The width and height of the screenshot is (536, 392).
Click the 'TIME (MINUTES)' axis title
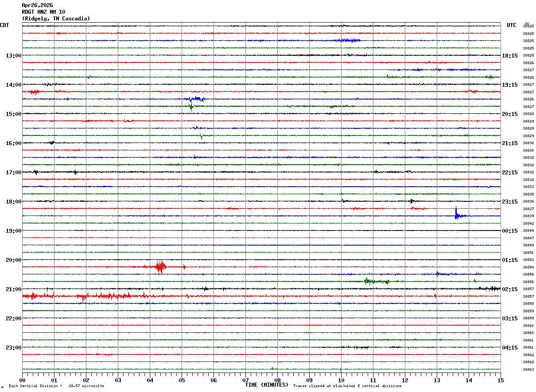267,385
